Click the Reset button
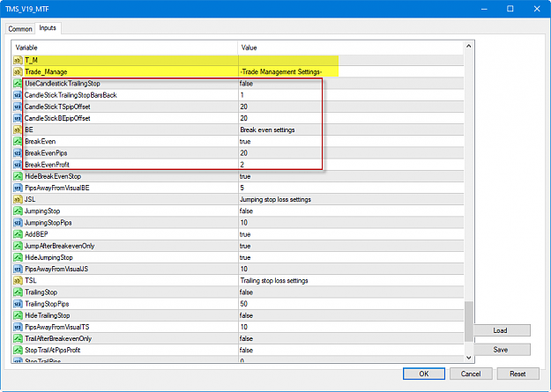This screenshot has width=551, height=392. click(x=518, y=374)
